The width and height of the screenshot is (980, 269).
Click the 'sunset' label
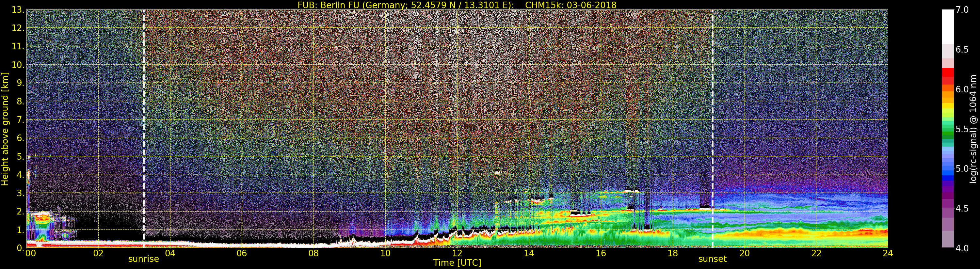click(x=712, y=259)
